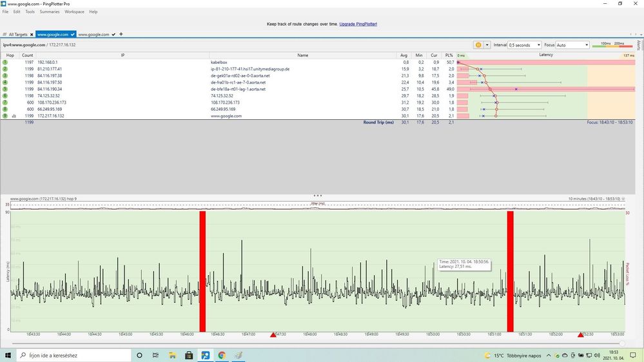
Task: Select the hostname de-gek01a-rd02-ae-0-0.aorta.net
Action: pyautogui.click(x=240, y=75)
